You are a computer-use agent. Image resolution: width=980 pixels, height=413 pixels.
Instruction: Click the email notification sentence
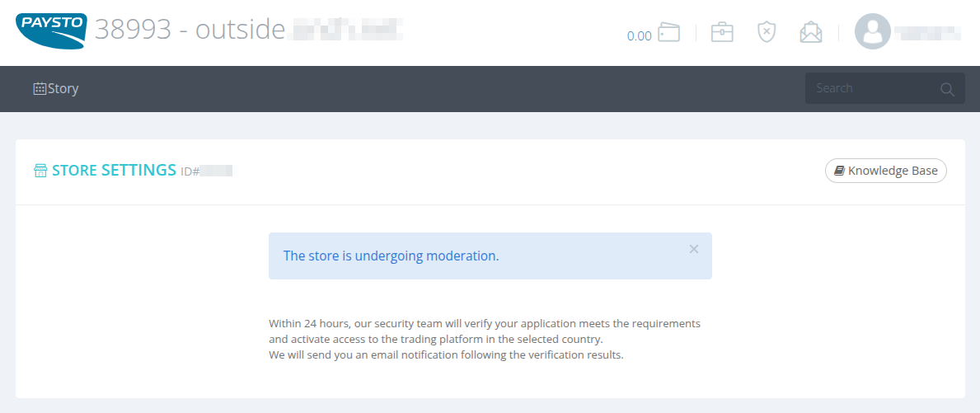(x=446, y=355)
